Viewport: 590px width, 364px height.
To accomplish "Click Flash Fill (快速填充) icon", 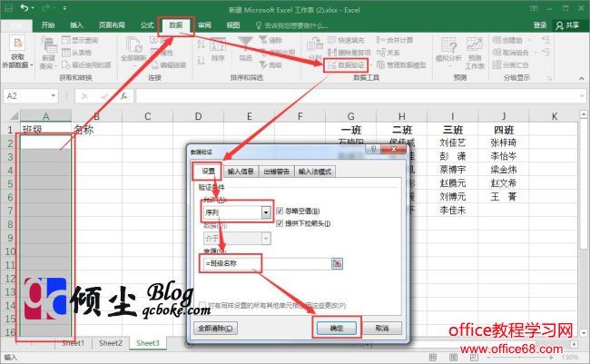I will pyautogui.click(x=331, y=40).
